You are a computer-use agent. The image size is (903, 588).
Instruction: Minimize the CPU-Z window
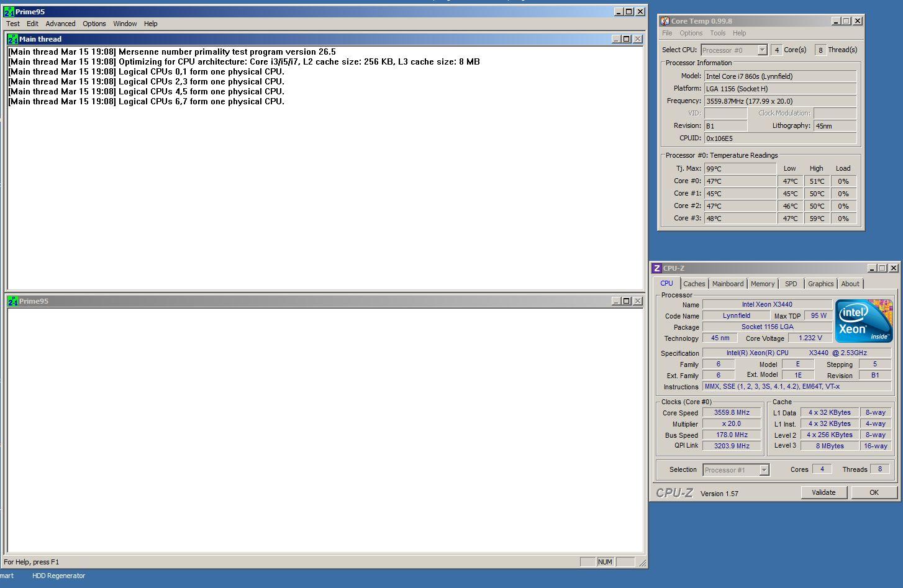tap(872, 268)
